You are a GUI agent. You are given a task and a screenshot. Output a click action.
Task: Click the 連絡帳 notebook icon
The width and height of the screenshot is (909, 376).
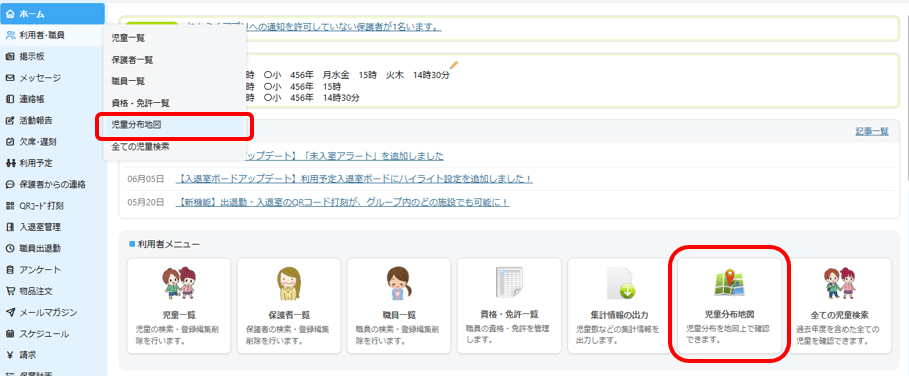pos(10,99)
